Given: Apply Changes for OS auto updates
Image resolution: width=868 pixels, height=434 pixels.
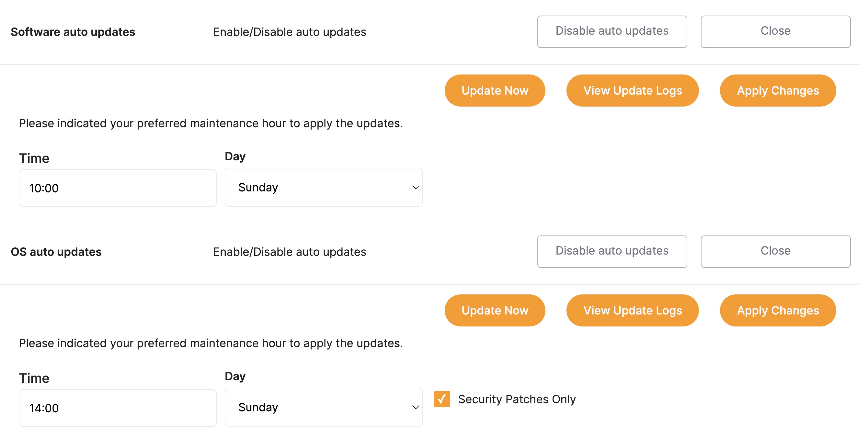Looking at the screenshot, I should pyautogui.click(x=778, y=310).
